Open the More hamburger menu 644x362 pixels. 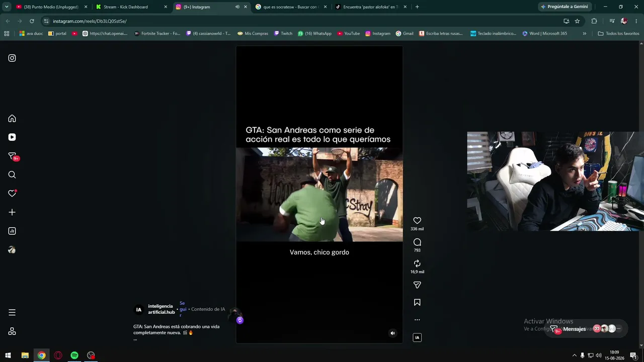[x=12, y=312]
